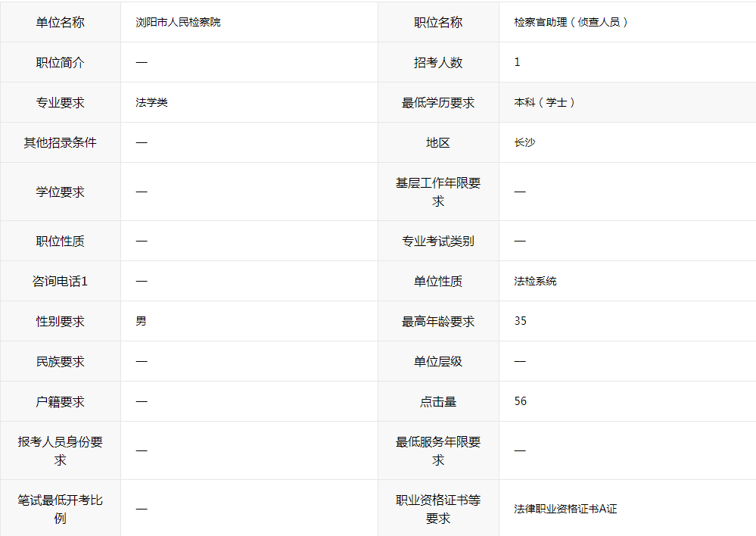Image resolution: width=756 pixels, height=536 pixels.
Task: Click the 最高年龄要求 label
Action: pyautogui.click(x=438, y=321)
